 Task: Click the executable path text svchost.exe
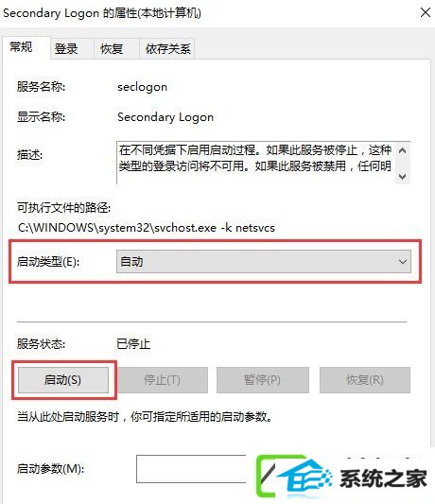point(184,228)
